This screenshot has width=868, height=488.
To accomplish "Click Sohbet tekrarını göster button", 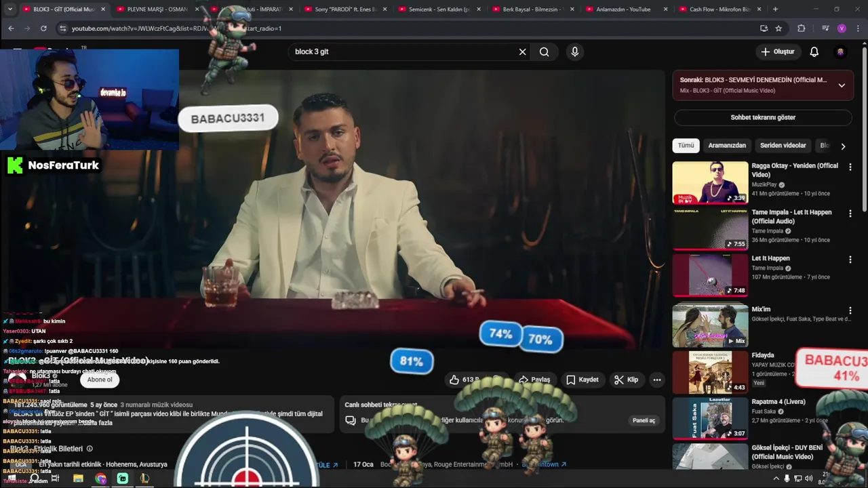I will pos(763,117).
